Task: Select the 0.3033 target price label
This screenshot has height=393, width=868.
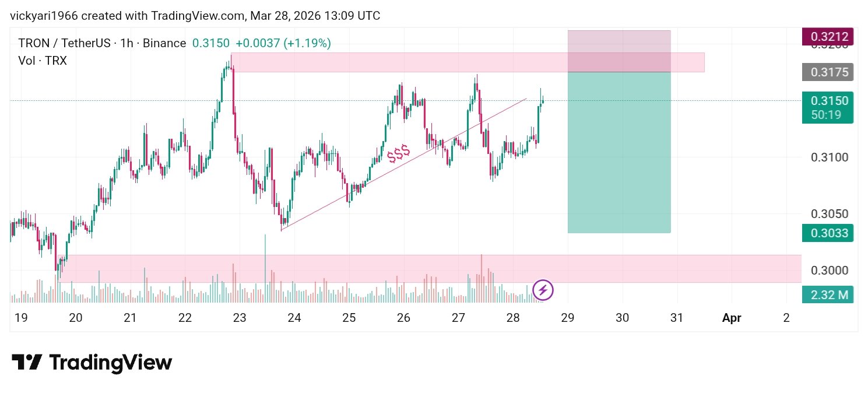Action: pos(828,233)
